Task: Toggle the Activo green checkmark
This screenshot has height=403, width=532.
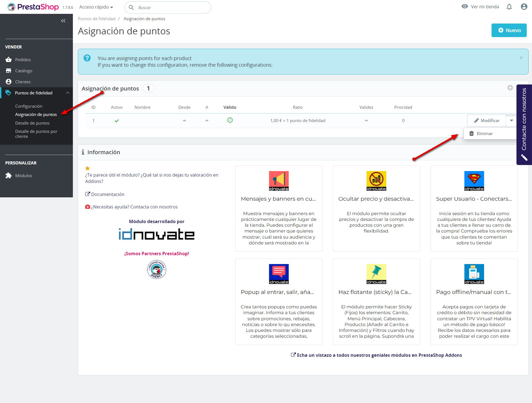Action: tap(117, 121)
